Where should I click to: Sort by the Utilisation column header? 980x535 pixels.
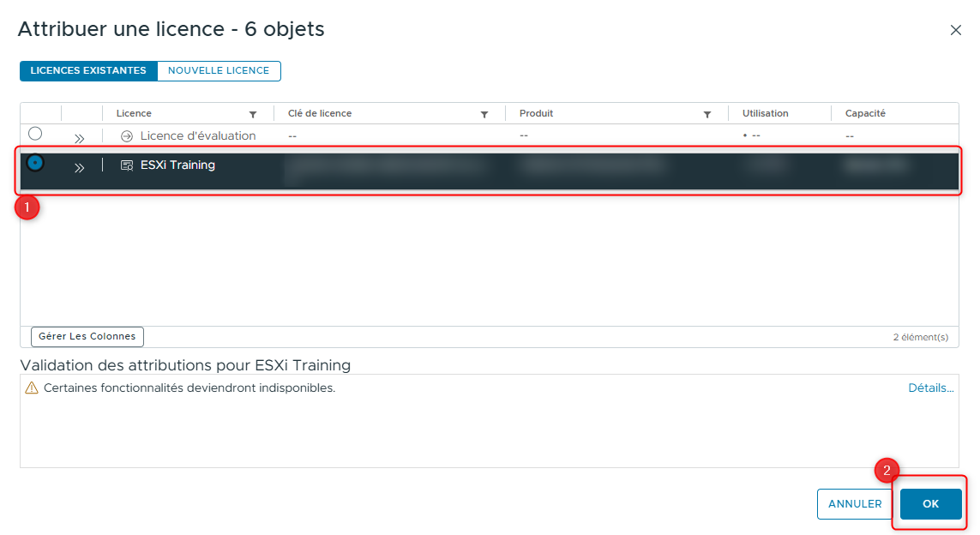(x=765, y=114)
